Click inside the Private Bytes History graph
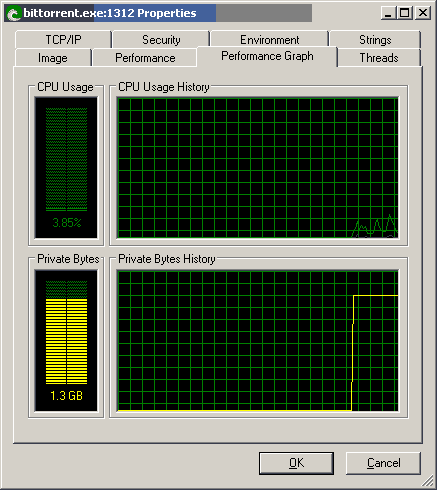Image resolution: width=437 pixels, height=490 pixels. pos(258,341)
